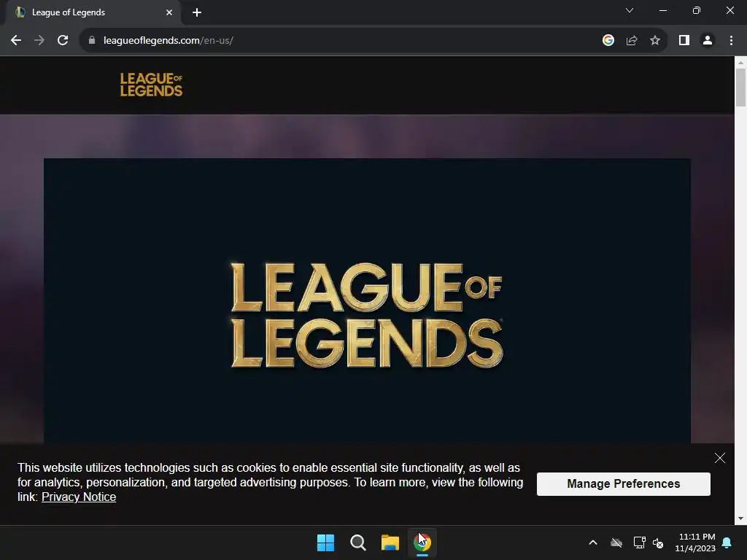Click the page vertical scrollbar thumb
747x560 pixels.
[740, 87]
